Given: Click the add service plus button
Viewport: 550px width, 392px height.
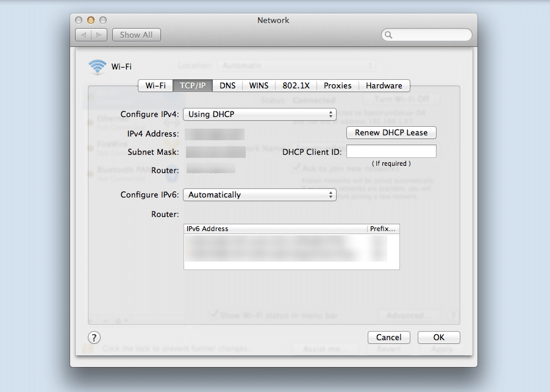Looking at the screenshot, I should (90, 319).
